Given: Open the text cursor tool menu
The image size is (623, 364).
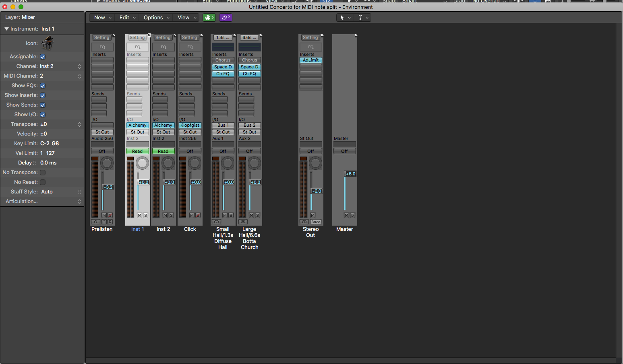Looking at the screenshot, I should pyautogui.click(x=363, y=18).
